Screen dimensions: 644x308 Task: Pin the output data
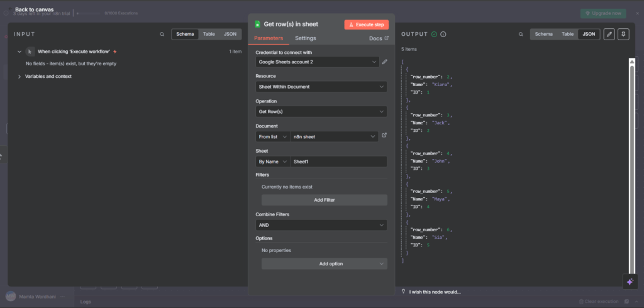pos(623,34)
